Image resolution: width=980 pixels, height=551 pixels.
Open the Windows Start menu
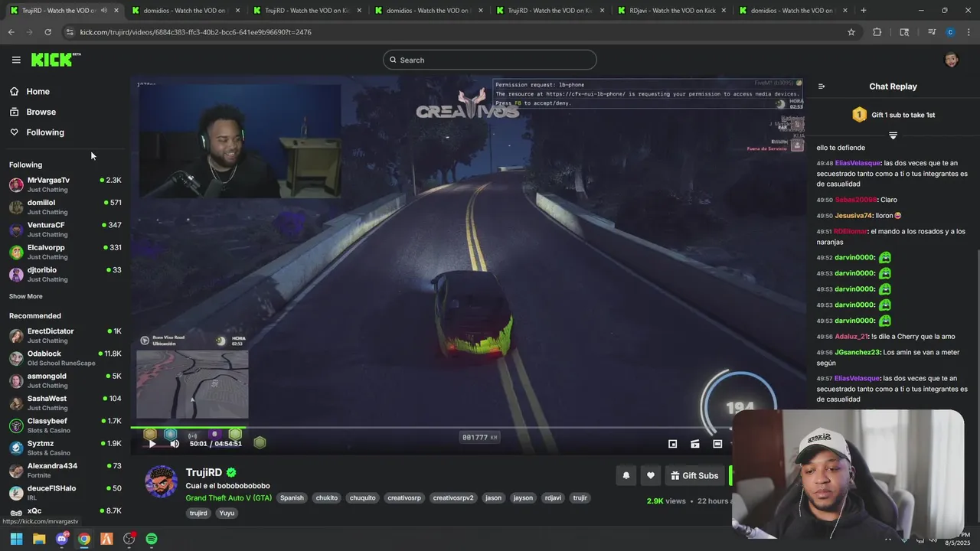tap(16, 539)
